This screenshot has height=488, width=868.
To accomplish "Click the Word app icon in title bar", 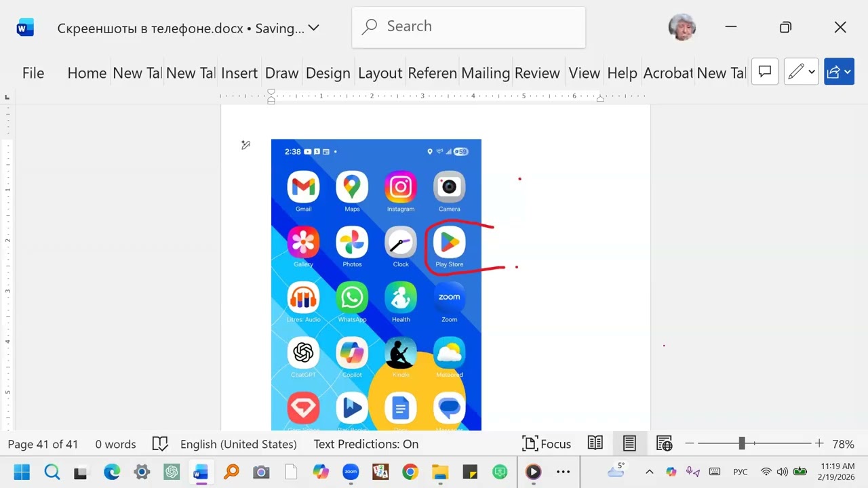I will [25, 28].
